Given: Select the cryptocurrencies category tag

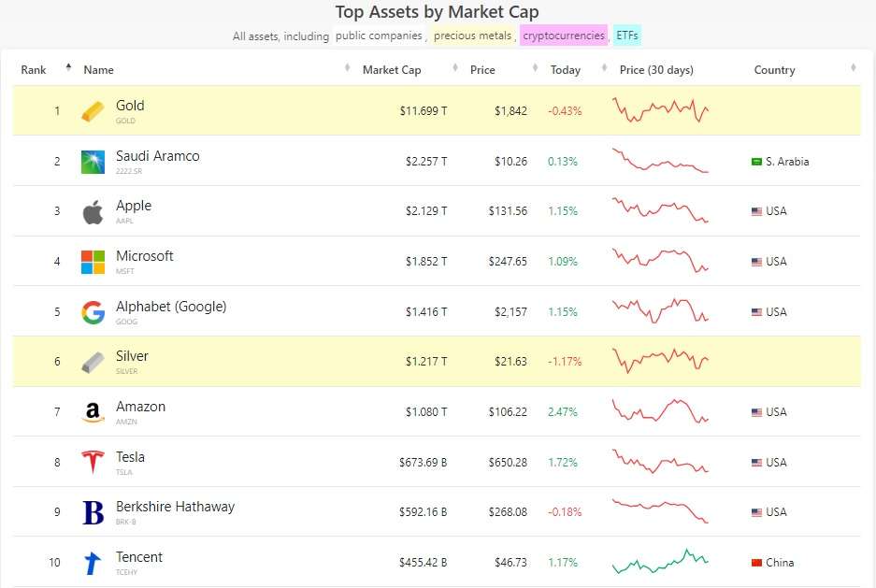Looking at the screenshot, I should point(563,36).
